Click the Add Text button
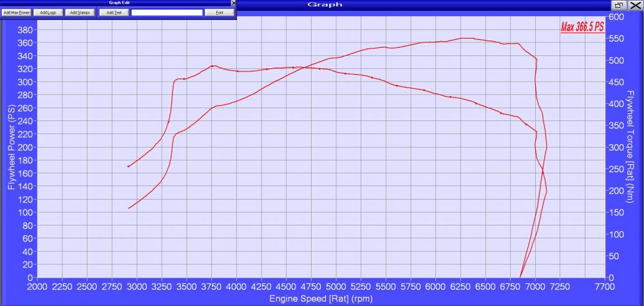Image resolution: width=644 pixels, height=306 pixels. pyautogui.click(x=114, y=12)
